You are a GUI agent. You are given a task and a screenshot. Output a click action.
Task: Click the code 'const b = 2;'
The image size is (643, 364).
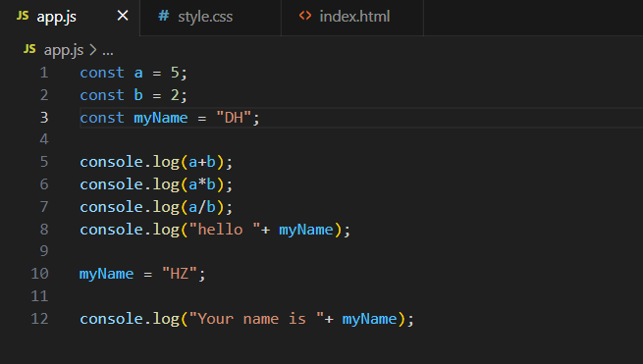pyautogui.click(x=134, y=95)
